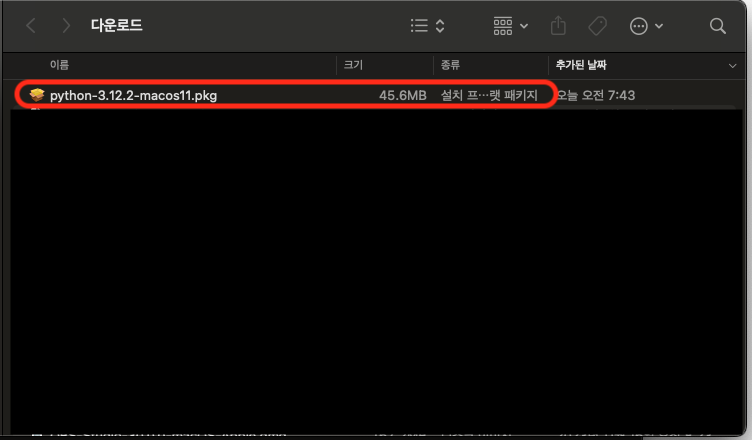Click the 다운로드 window title
The width and height of the screenshot is (752, 440).
pyautogui.click(x=117, y=25)
